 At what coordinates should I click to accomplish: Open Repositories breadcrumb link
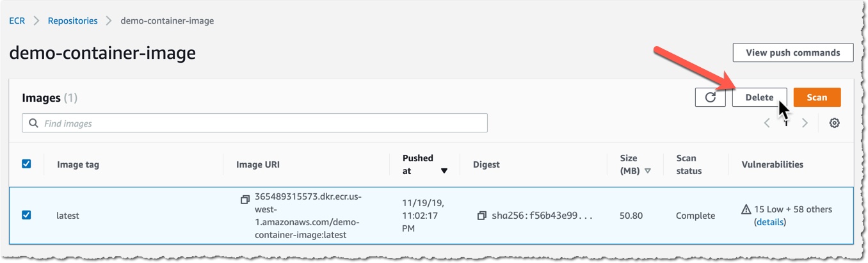pos(73,20)
